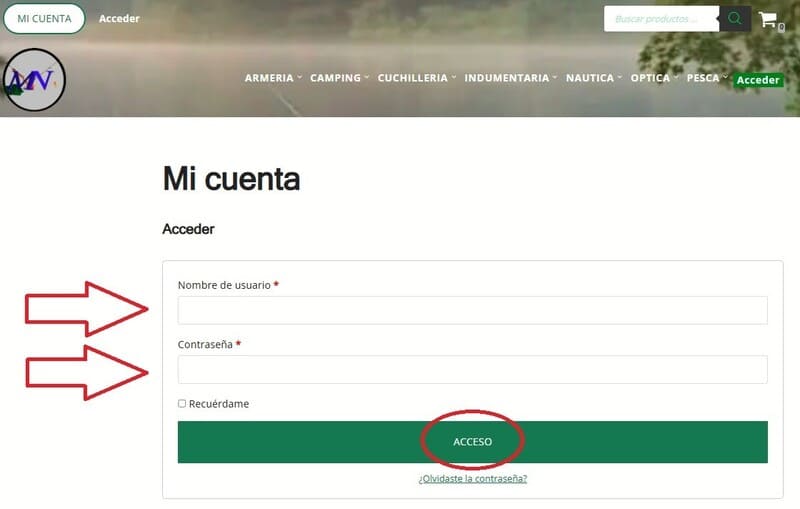Click the MN site logo
This screenshot has width=800, height=509.
tap(34, 80)
